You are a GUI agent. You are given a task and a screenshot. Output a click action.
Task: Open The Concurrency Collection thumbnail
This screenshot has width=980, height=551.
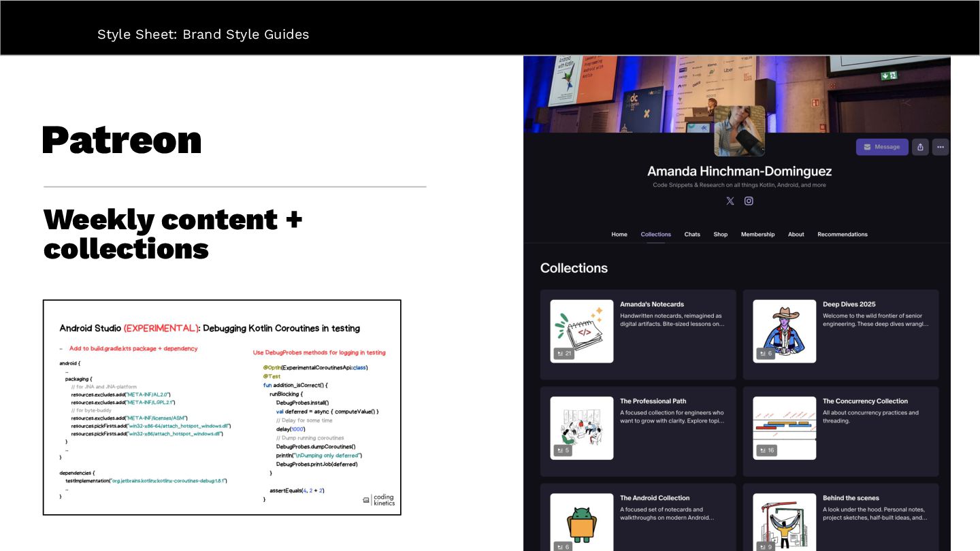point(785,428)
